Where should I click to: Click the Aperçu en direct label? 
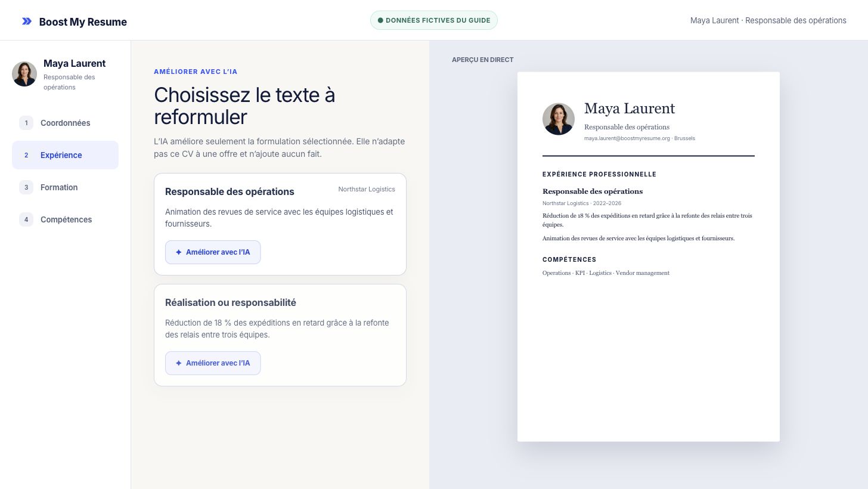(482, 60)
